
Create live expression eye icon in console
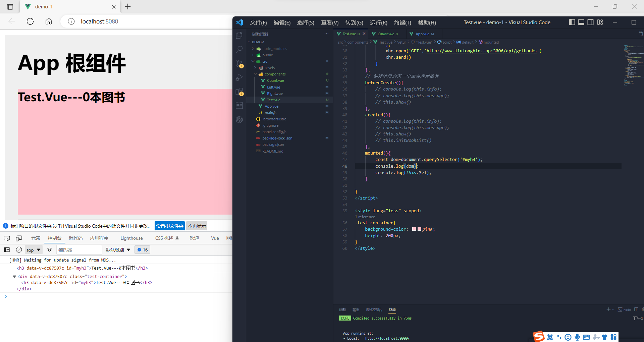click(49, 250)
